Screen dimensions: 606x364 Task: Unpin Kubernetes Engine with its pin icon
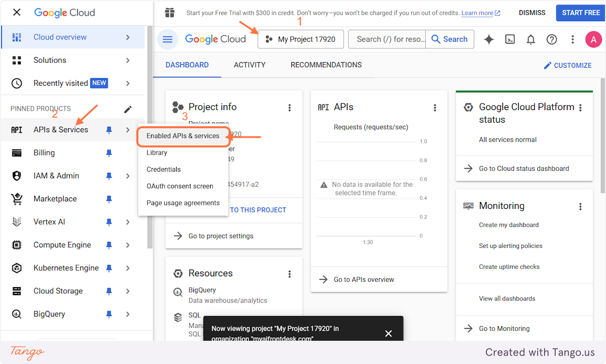click(109, 269)
